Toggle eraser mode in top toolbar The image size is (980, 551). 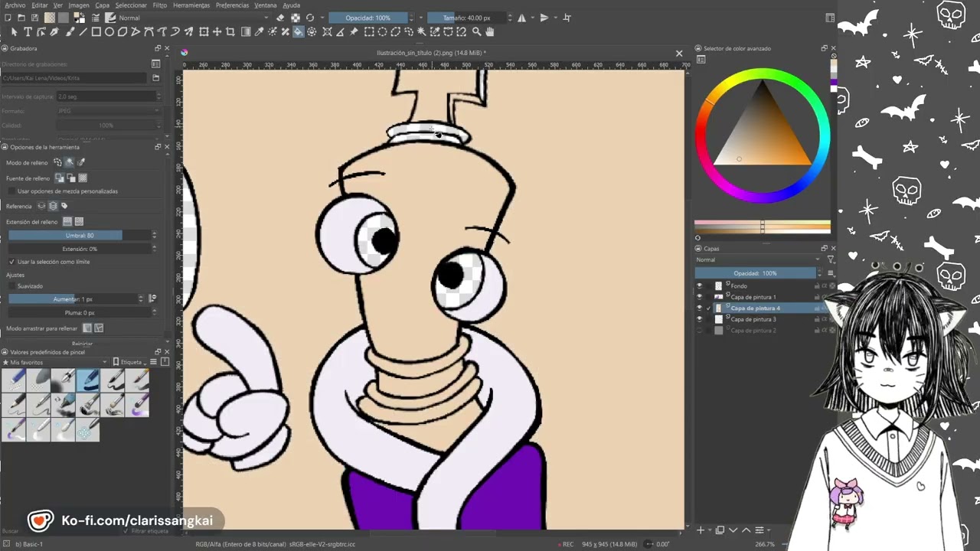pyautogui.click(x=280, y=18)
